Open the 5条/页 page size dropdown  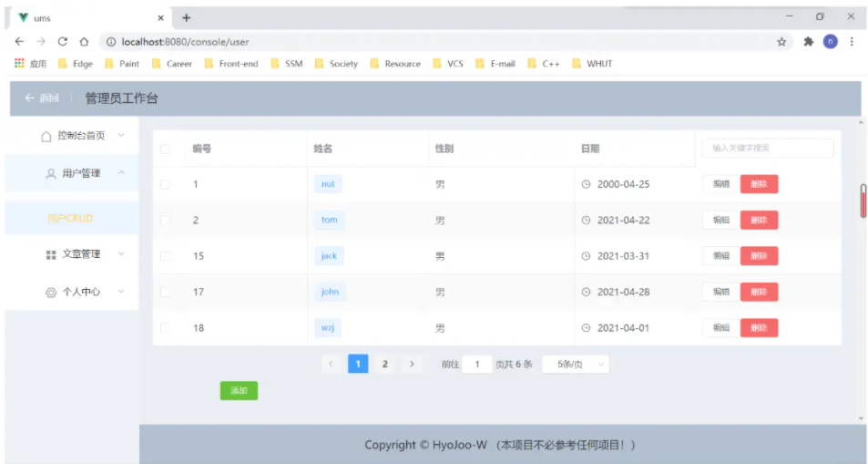[x=576, y=365]
